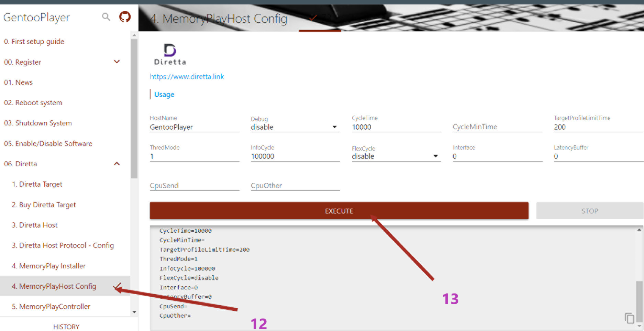
Task: Click the GentooPlayer title
Action: point(36,17)
